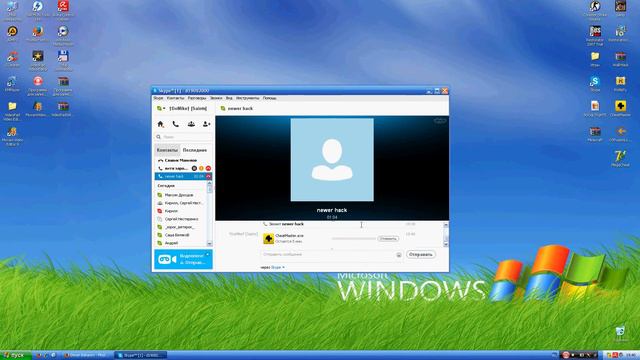
Task: Open the Skype menu in menu bar
Action: [158, 98]
